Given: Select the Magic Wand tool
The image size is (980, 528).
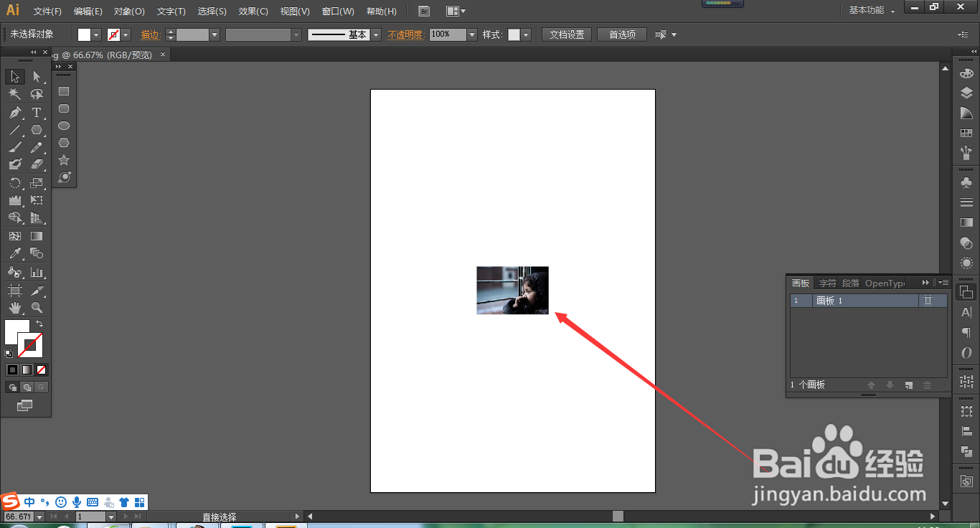Looking at the screenshot, I should [15, 94].
